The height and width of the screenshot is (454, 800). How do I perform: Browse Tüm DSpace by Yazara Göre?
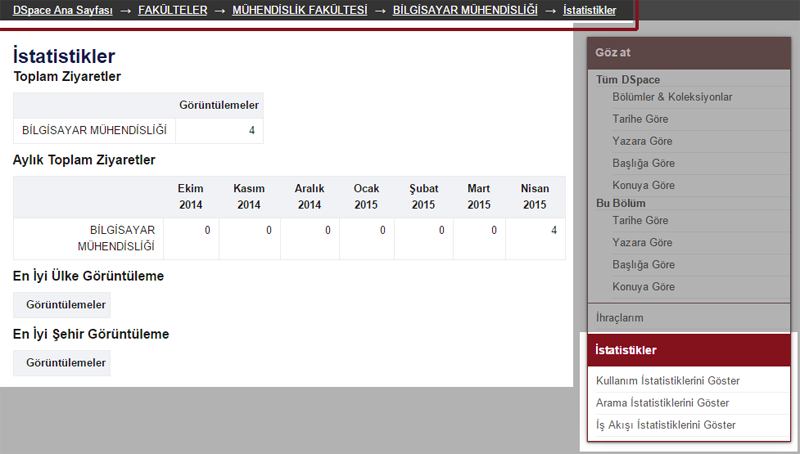point(642,141)
